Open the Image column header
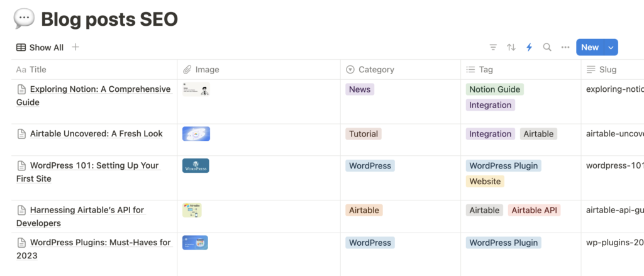644x276 pixels. point(258,69)
